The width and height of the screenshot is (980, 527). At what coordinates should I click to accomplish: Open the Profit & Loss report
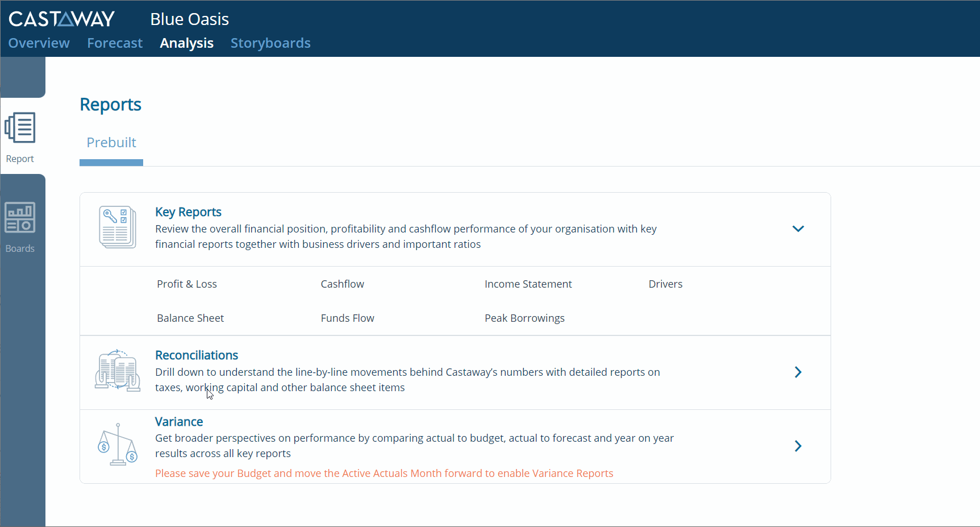tap(186, 284)
